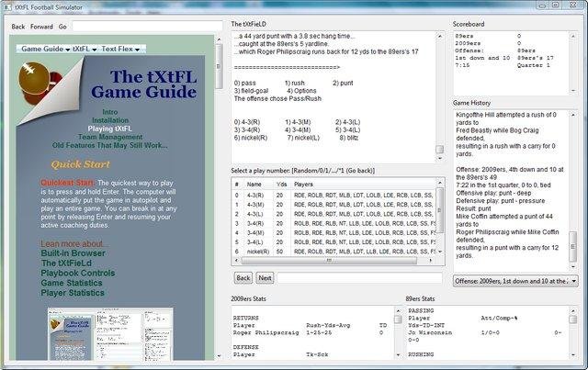This screenshot has width=588, height=370.
Task: Click the game guide screenshot thumbnail
Action: pyautogui.click(x=110, y=334)
